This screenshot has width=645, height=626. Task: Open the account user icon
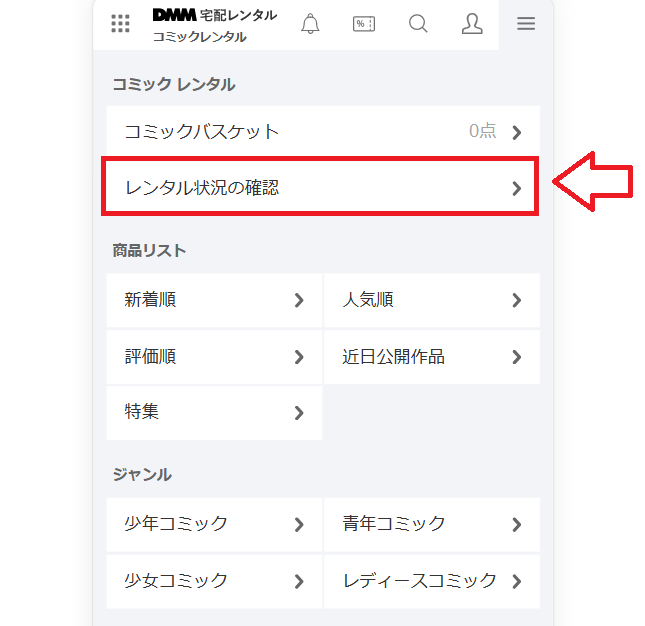click(x=472, y=23)
